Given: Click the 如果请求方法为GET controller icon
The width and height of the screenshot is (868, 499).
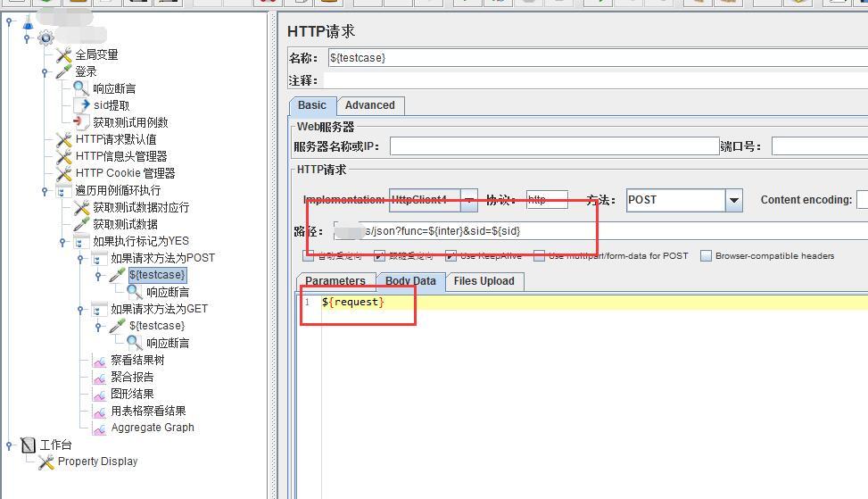Looking at the screenshot, I should tap(99, 309).
